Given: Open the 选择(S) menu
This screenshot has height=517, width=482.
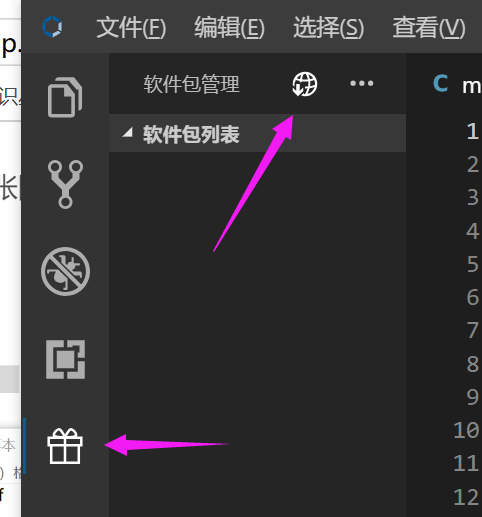Looking at the screenshot, I should tap(328, 27).
